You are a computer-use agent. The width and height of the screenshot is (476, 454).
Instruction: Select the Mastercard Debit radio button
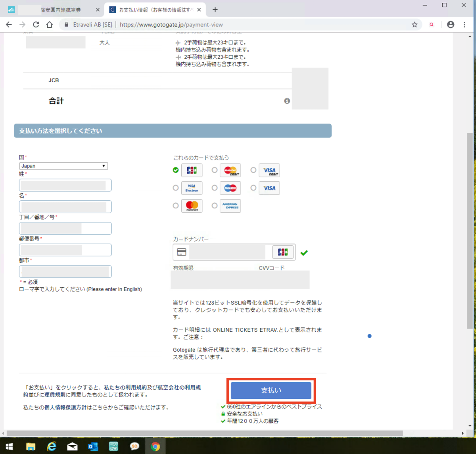pos(215,170)
